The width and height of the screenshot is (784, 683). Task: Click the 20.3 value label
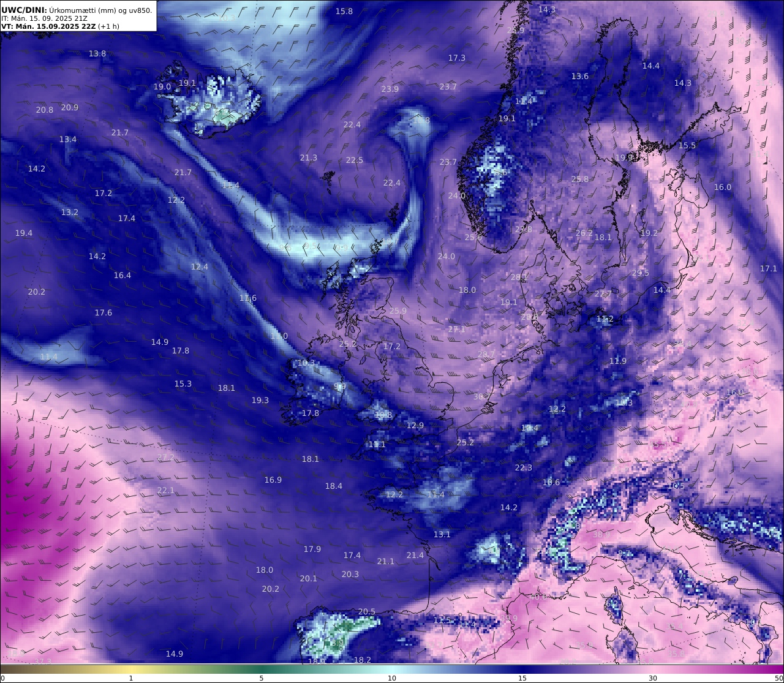pos(350,574)
